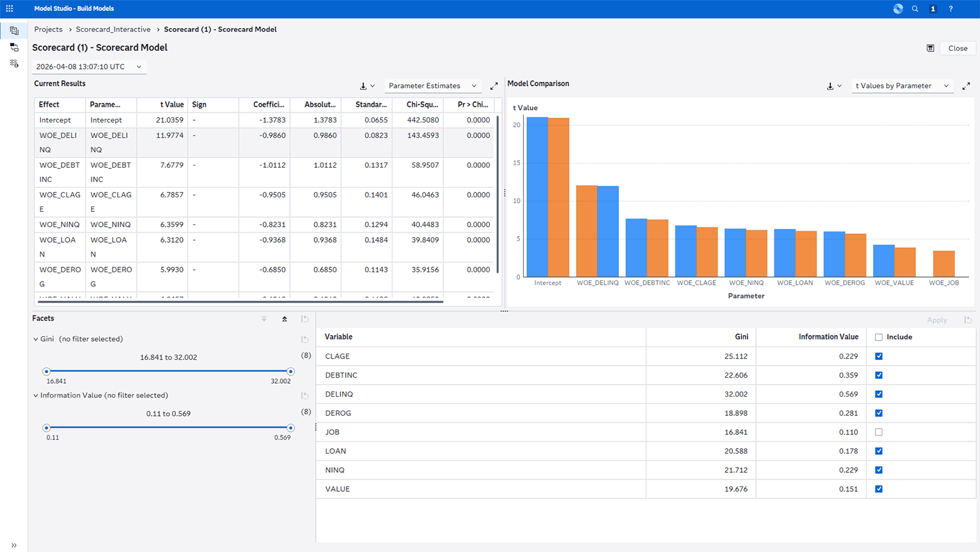This screenshot has height=552, width=980.
Task: Maximize the Model Comparison chart
Action: pos(966,86)
